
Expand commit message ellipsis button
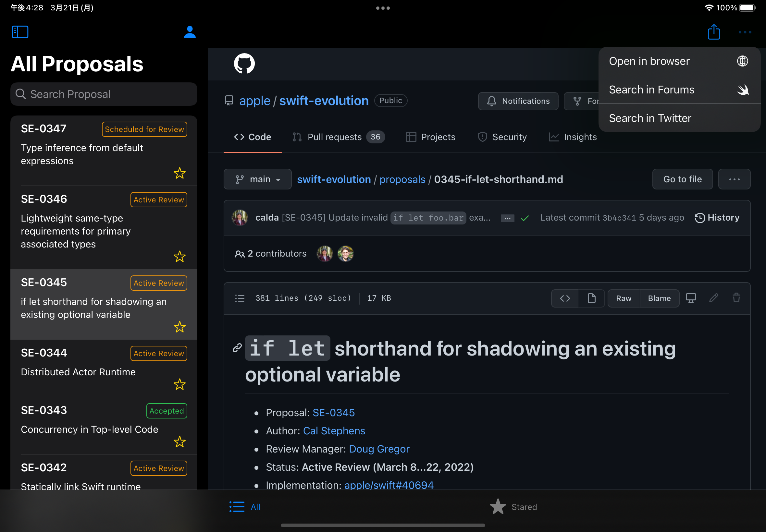pos(507,218)
